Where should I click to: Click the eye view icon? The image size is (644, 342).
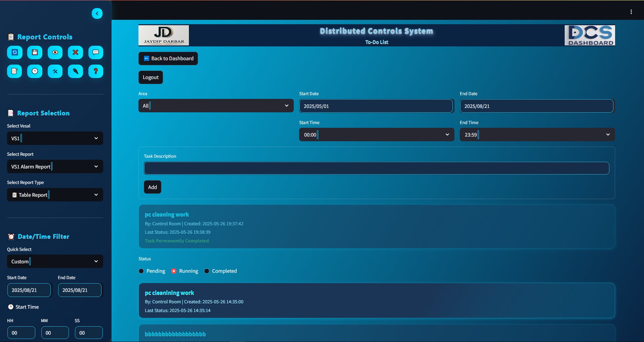click(55, 52)
